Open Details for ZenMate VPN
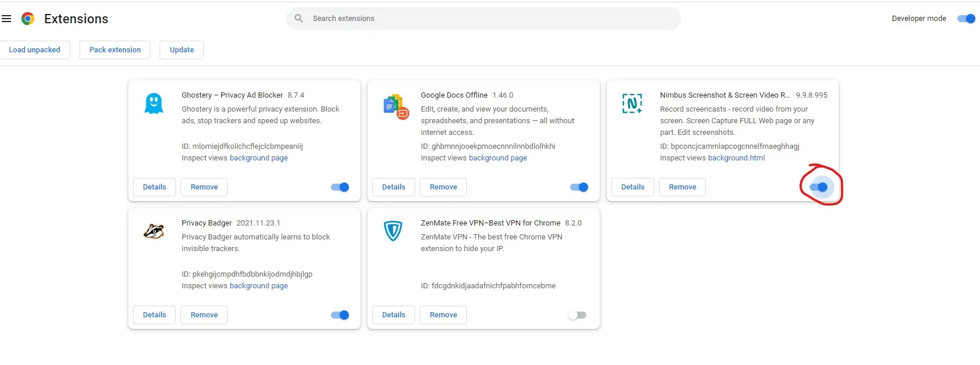The height and width of the screenshot is (365, 980). (x=394, y=315)
